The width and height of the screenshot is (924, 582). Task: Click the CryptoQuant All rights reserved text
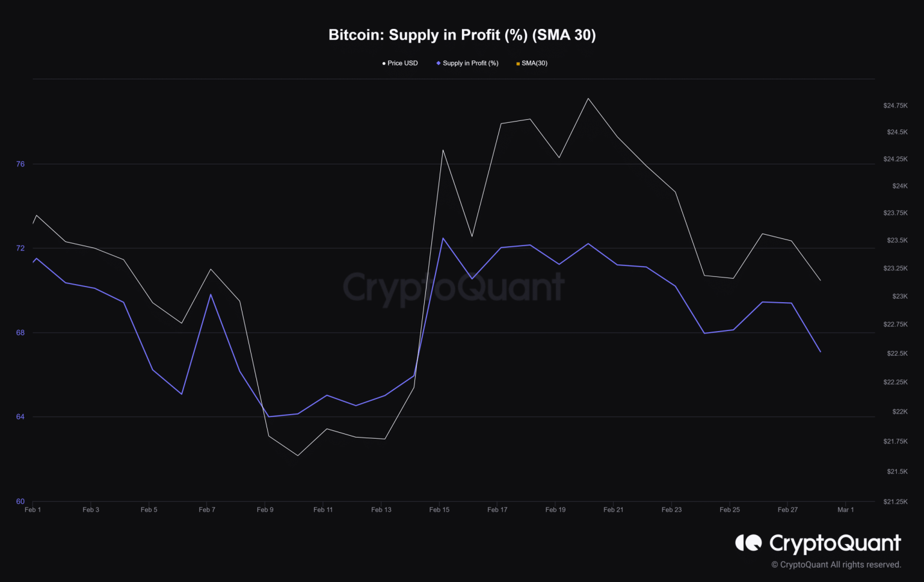(836, 565)
